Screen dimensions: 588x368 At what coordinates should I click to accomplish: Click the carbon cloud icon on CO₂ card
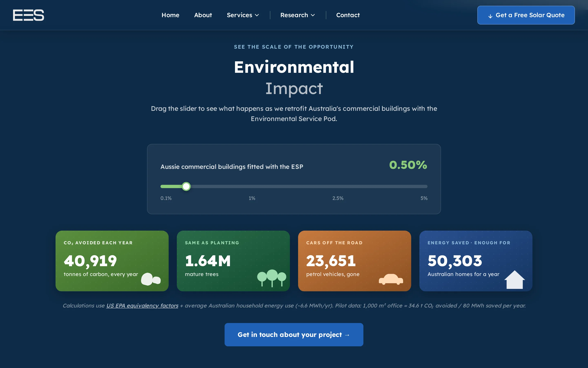pos(151,279)
